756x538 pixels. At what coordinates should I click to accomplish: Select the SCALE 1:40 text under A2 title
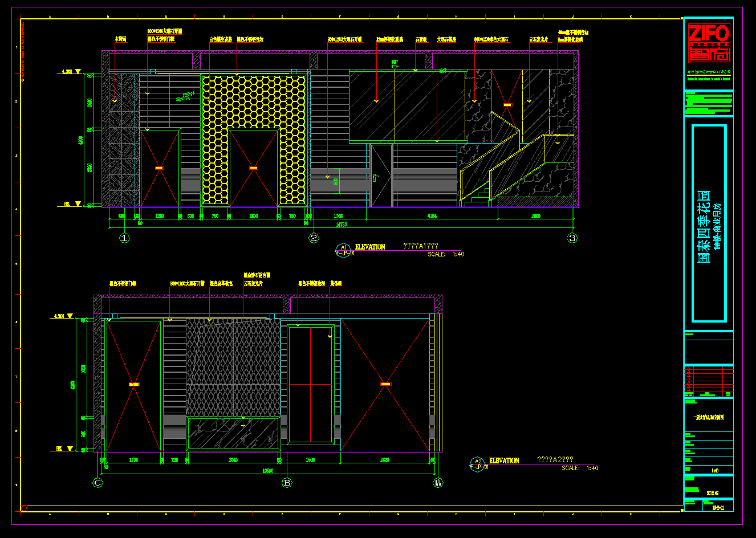point(579,468)
